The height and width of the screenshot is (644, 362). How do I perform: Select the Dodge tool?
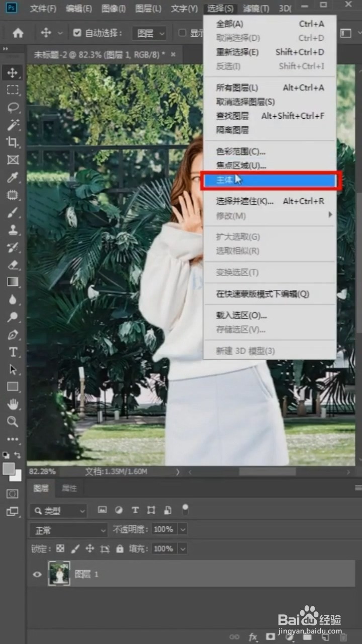pos(13,317)
